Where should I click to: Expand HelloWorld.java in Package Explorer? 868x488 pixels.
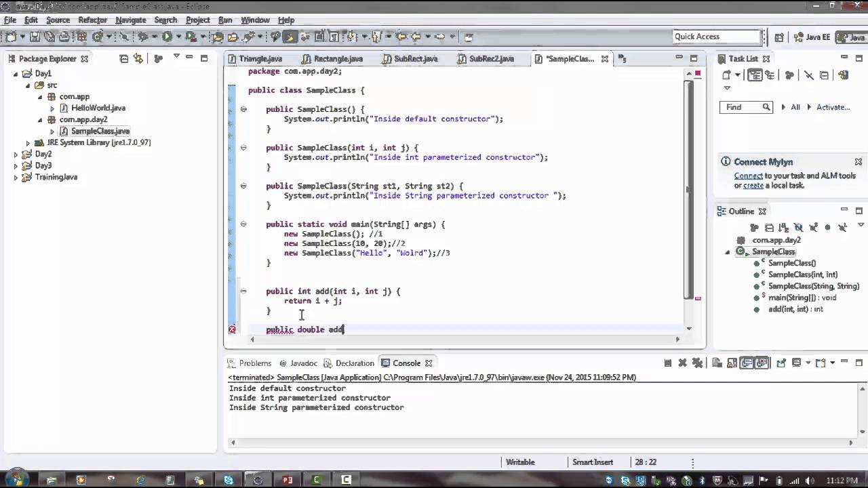pyautogui.click(x=52, y=108)
